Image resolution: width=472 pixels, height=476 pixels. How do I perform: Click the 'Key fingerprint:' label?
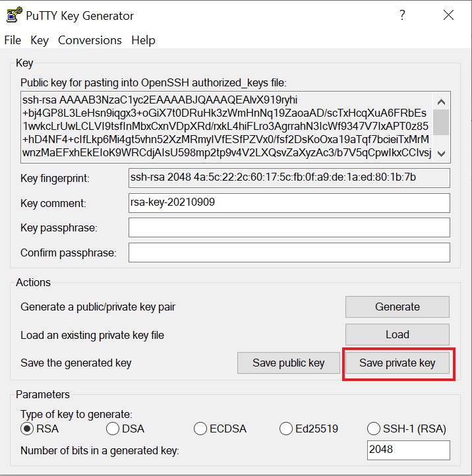[55, 178]
